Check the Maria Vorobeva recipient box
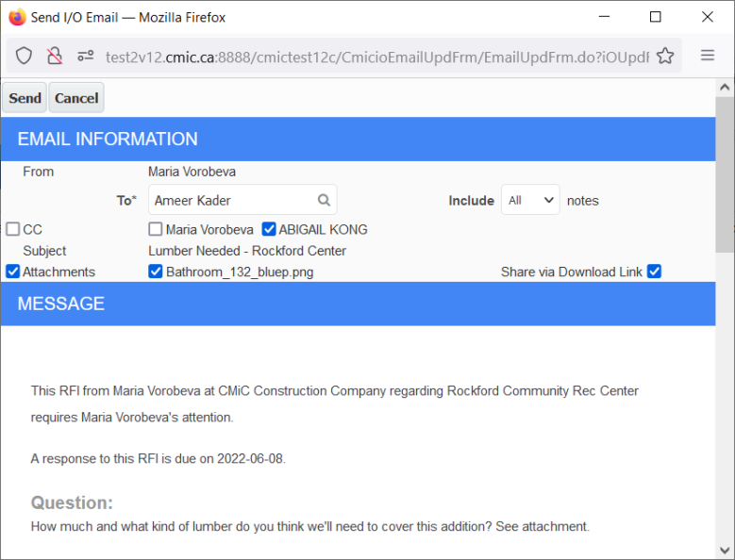Screen dimensions: 735x560 point(156,229)
